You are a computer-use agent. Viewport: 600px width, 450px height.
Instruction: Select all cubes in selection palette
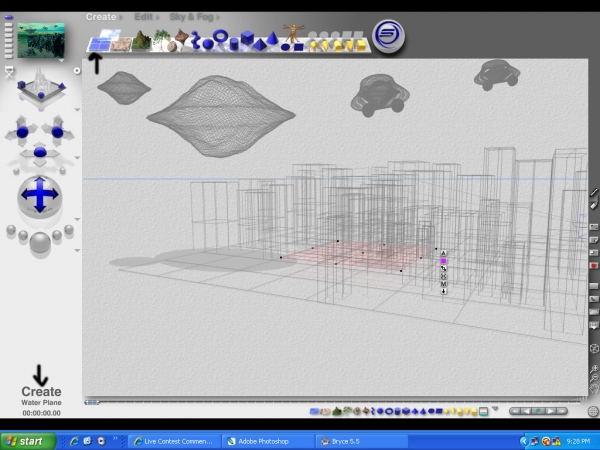[406, 411]
